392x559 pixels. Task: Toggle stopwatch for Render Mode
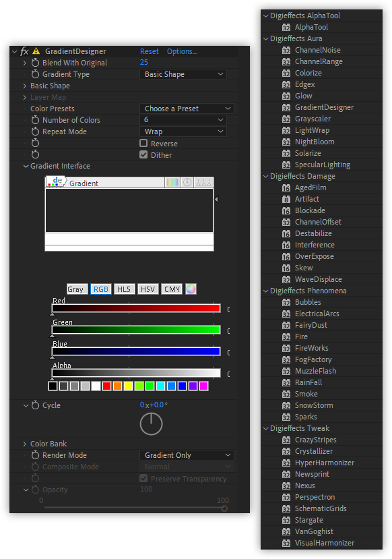click(35, 455)
